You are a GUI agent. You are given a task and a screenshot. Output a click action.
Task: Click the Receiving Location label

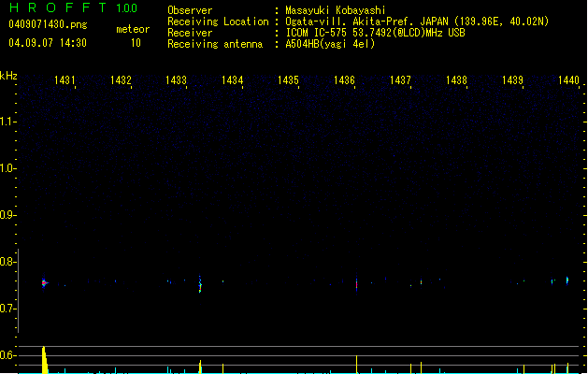pyautogui.click(x=218, y=22)
